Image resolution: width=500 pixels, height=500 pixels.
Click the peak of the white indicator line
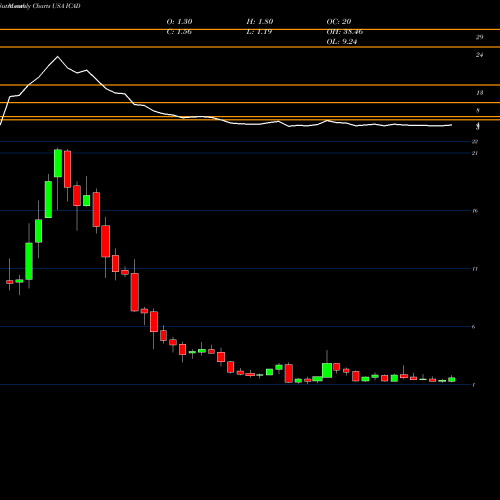tap(57, 56)
